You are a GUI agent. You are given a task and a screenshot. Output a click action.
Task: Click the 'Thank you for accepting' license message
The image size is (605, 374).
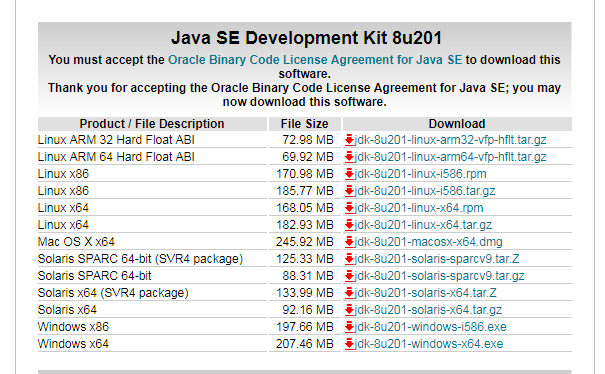click(x=304, y=95)
